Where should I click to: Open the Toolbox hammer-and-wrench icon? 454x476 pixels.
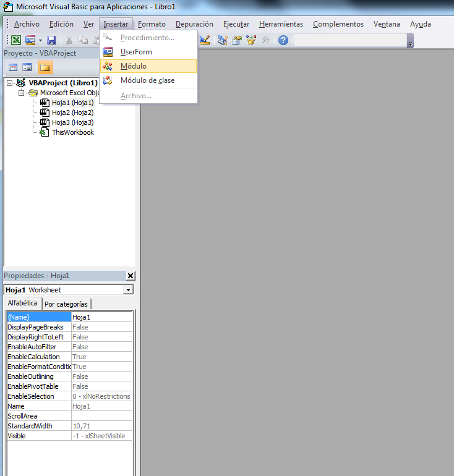265,40
